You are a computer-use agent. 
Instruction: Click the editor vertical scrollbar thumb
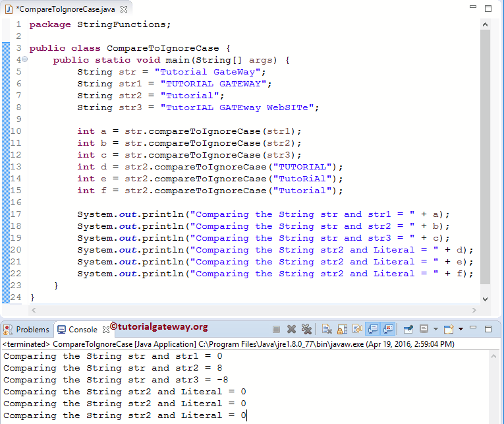(486, 157)
